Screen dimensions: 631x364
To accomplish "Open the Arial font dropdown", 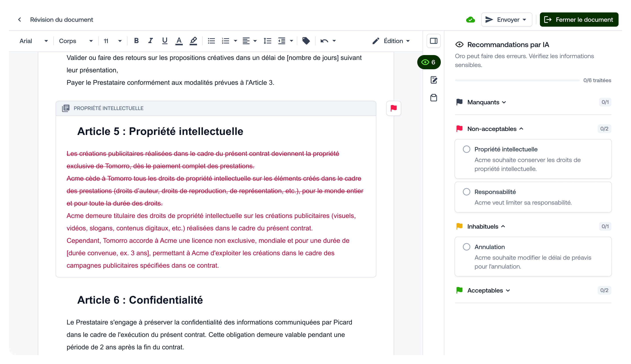I will click(34, 41).
